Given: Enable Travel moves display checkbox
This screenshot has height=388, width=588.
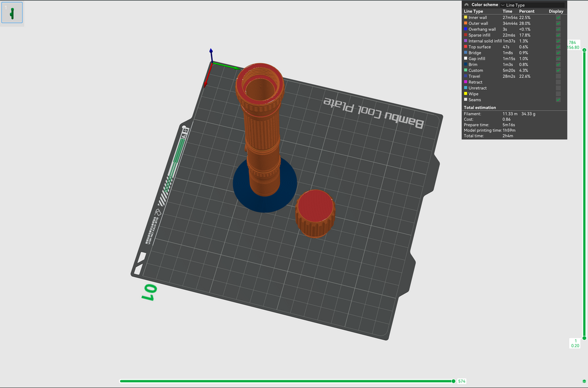Looking at the screenshot, I should (x=558, y=76).
